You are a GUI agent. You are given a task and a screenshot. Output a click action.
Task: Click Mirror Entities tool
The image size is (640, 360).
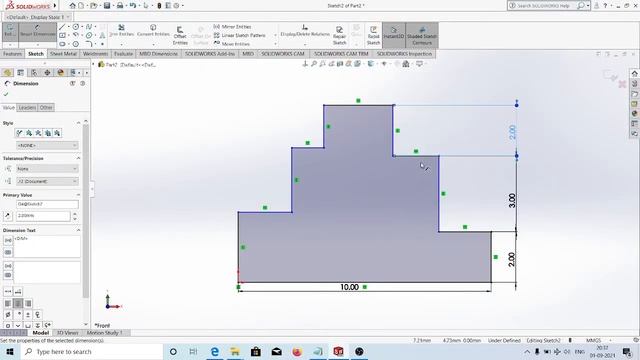233,27
